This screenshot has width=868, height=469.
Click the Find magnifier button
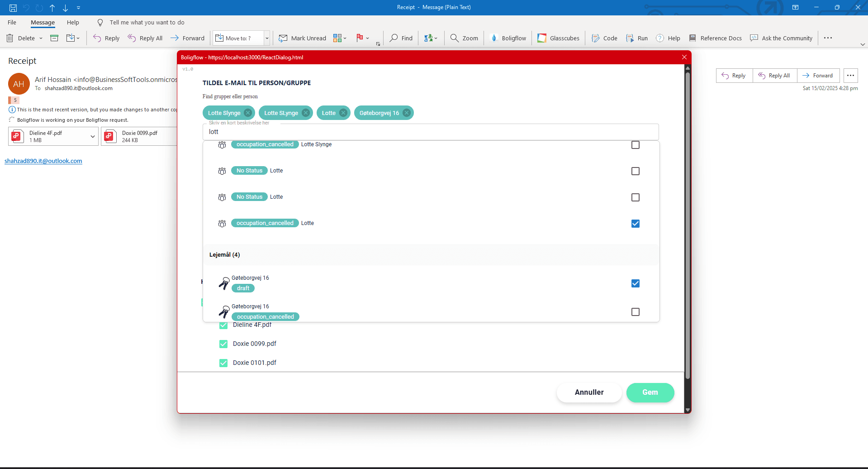pos(401,38)
